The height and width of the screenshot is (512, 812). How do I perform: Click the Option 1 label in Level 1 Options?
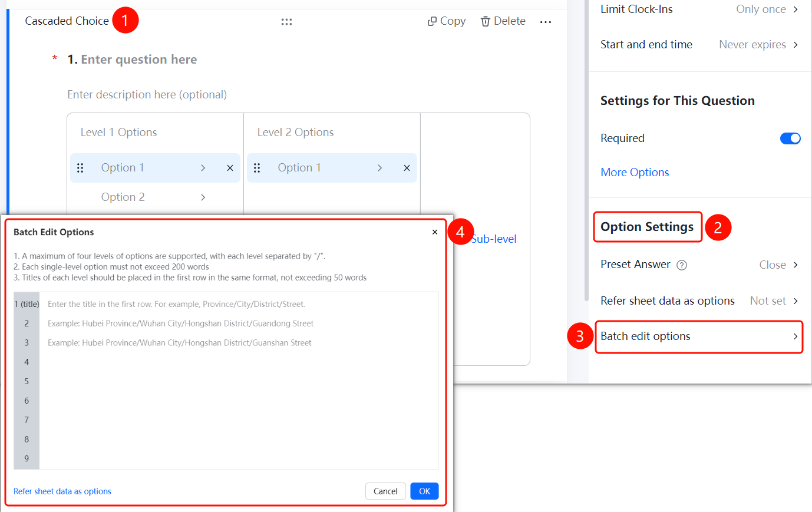click(x=123, y=168)
